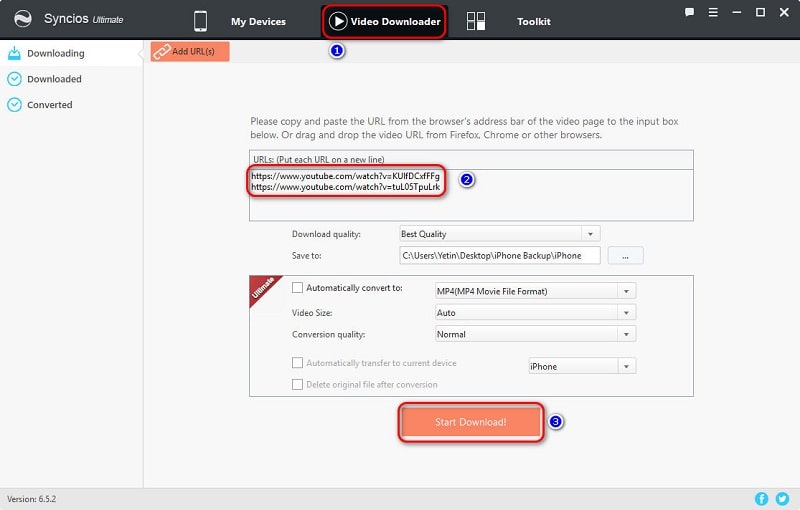Close the Syncios window
The image size is (800, 510).
(x=784, y=12)
